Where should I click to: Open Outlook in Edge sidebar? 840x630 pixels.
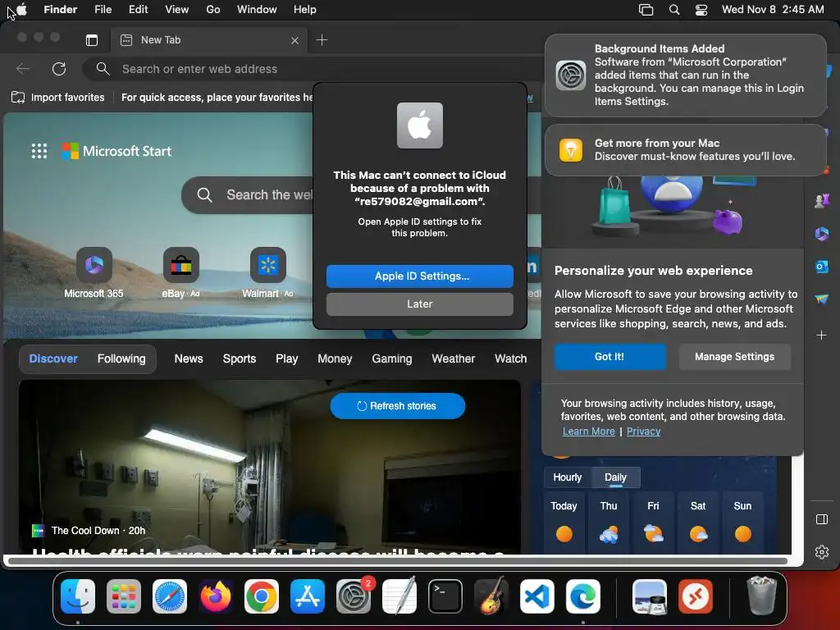pyautogui.click(x=822, y=267)
